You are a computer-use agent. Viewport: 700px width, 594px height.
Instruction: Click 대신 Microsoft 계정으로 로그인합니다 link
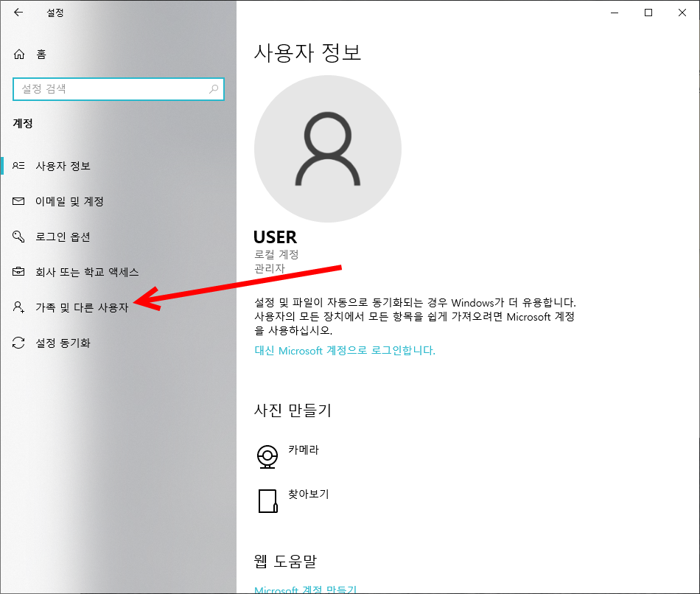tap(345, 351)
